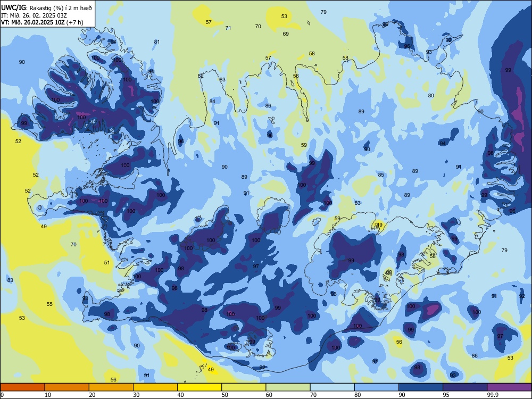Click the map value '71'
The image size is (532, 399).
point(228,28)
